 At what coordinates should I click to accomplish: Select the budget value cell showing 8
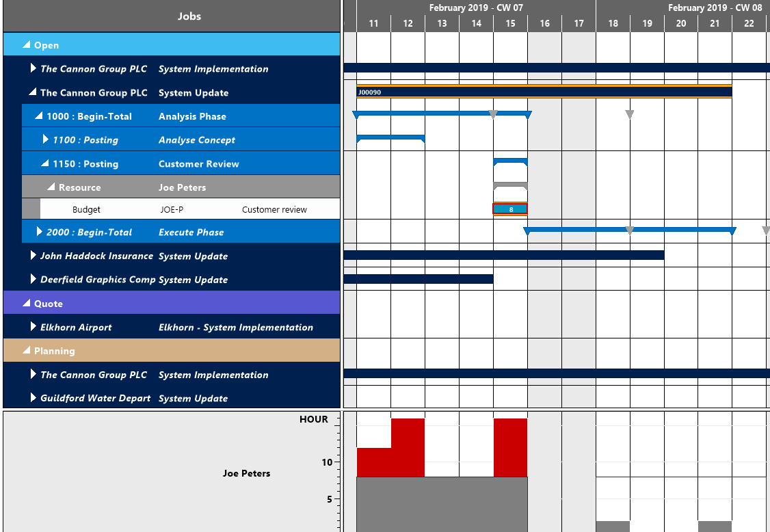click(509, 209)
